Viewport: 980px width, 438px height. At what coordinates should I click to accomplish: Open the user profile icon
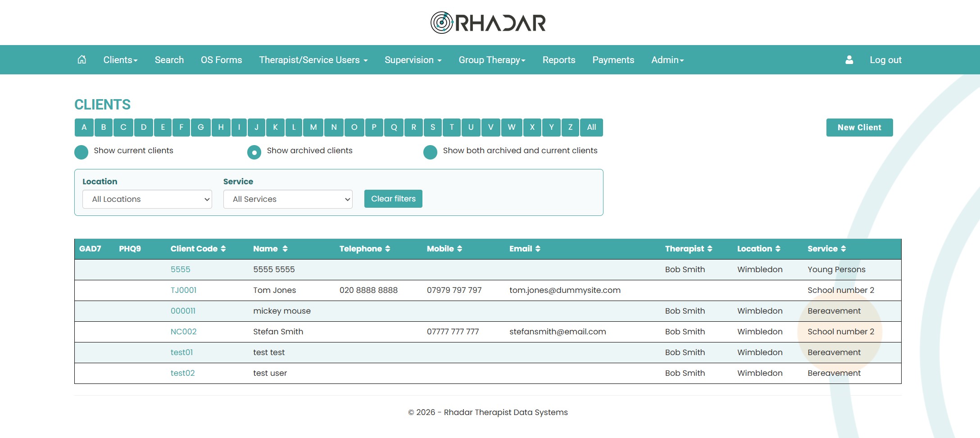pos(849,59)
